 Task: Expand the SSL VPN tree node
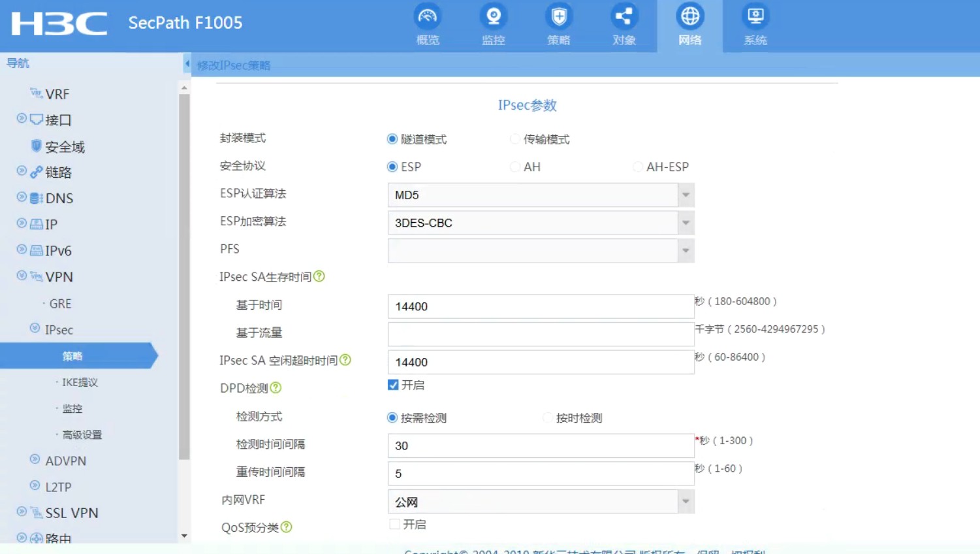(x=22, y=512)
